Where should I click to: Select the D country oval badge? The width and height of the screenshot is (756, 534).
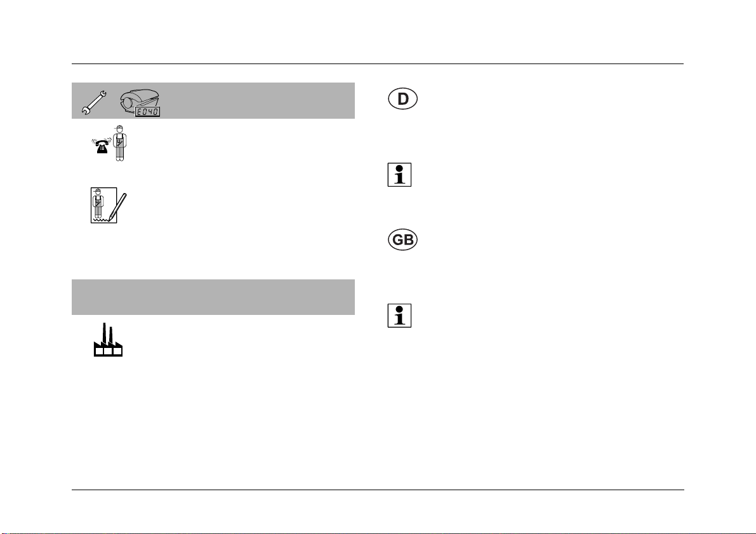coord(402,99)
